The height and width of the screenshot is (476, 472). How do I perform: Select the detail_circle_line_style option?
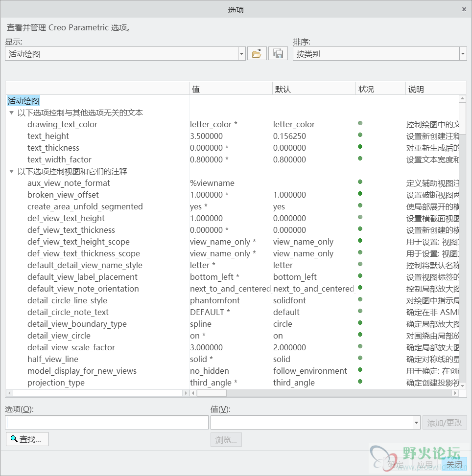67,300
